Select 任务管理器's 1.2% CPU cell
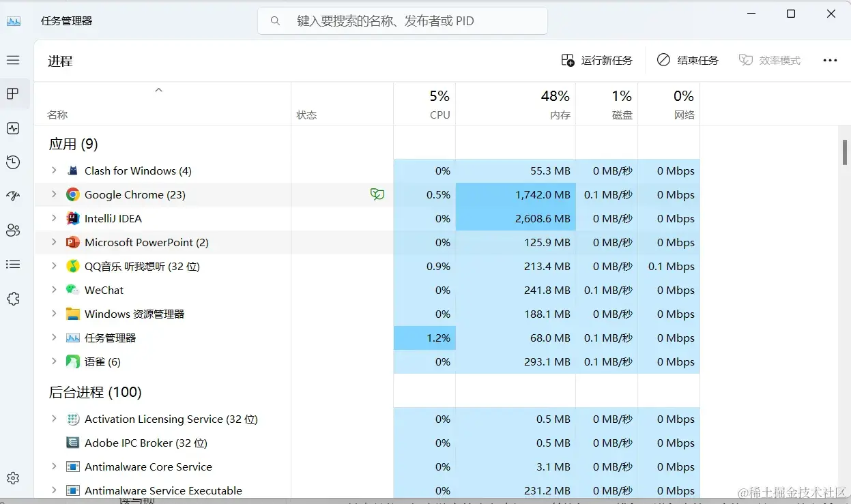851x504 pixels. coord(424,338)
